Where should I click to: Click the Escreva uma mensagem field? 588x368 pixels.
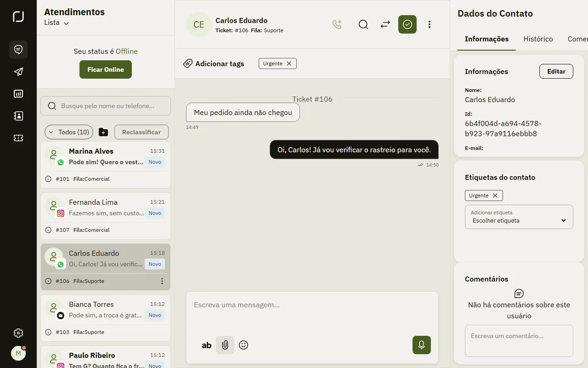tap(312, 305)
